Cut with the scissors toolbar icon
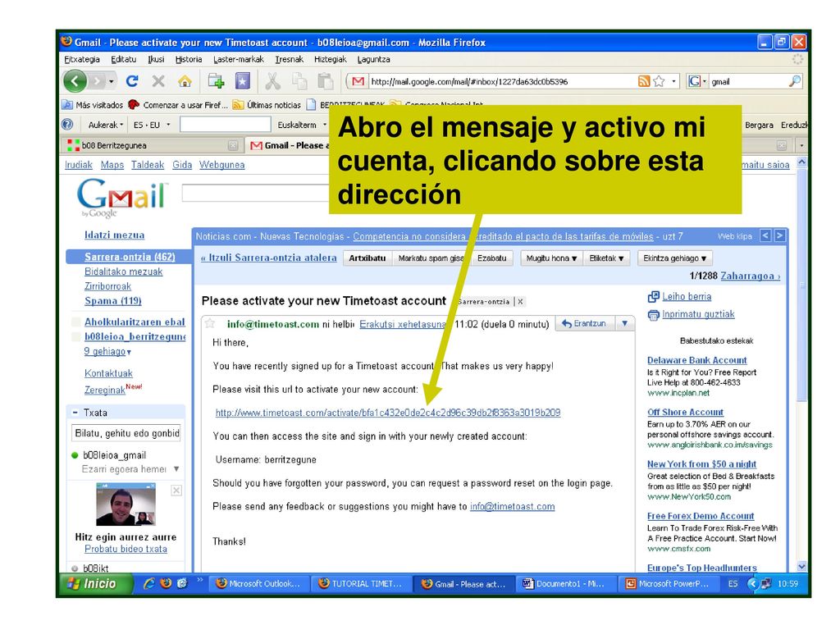Screen dimensions: 840x630 click(x=272, y=81)
